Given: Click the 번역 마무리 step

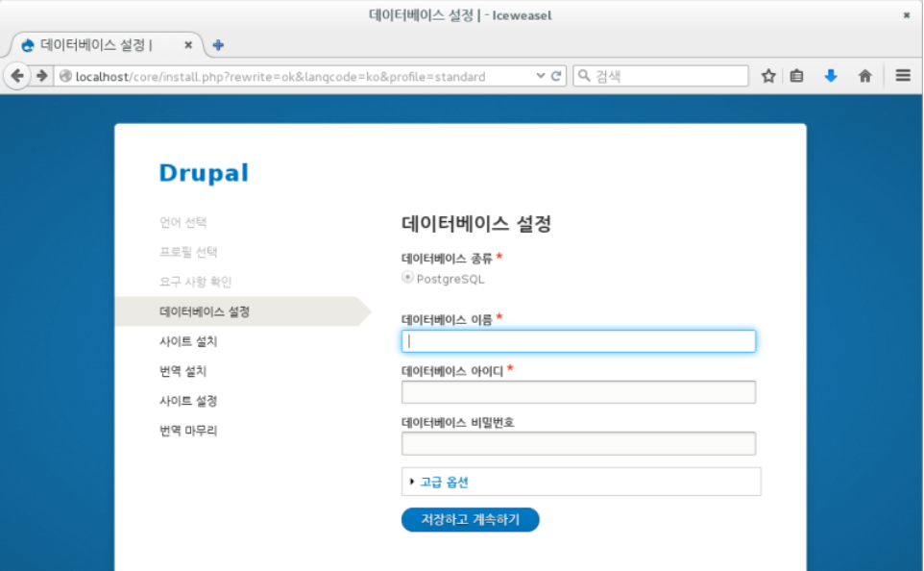Looking at the screenshot, I should coord(188,431).
